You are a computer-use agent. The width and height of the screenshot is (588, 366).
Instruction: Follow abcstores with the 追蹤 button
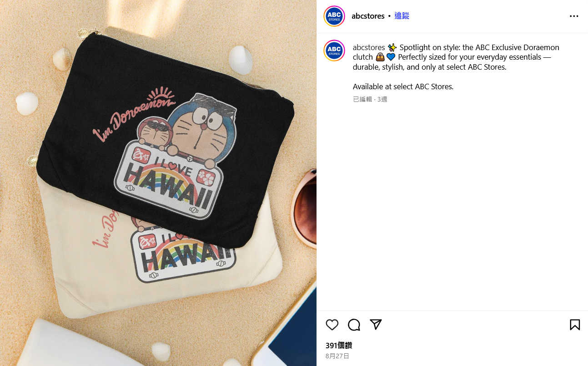pyautogui.click(x=402, y=16)
